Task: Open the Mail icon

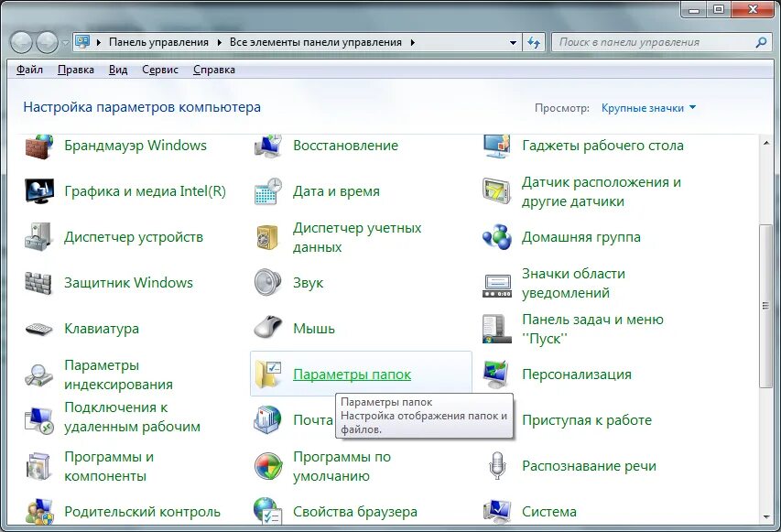Action: (x=268, y=420)
